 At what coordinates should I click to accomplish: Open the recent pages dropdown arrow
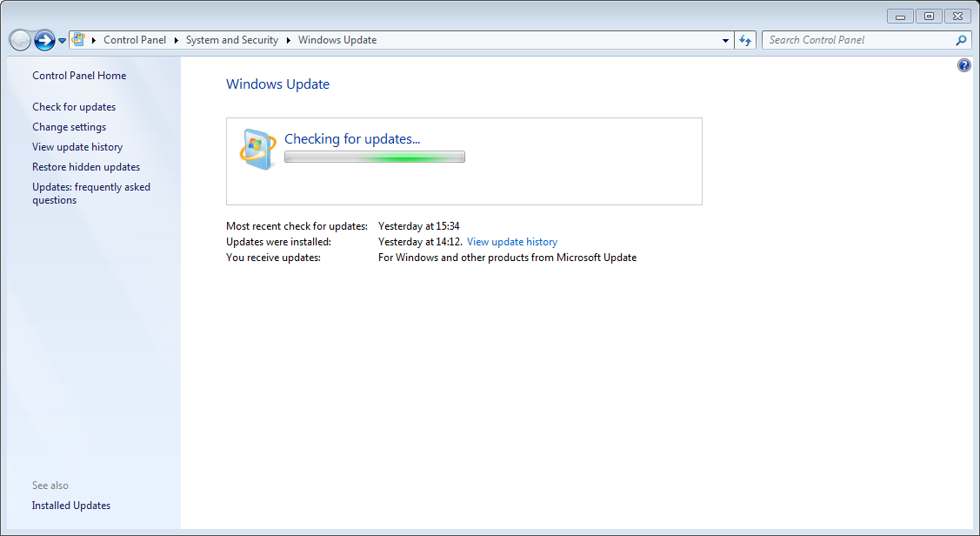tap(62, 41)
